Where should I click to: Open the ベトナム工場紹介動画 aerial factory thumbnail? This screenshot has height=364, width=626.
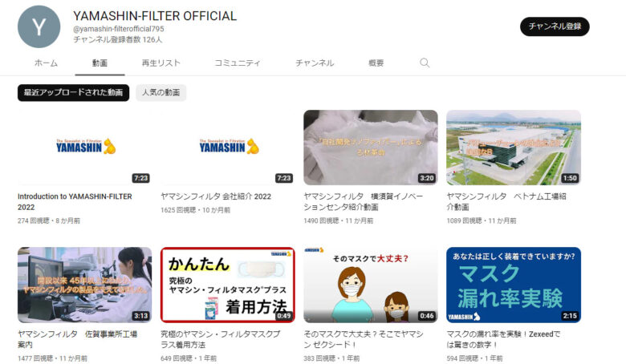514,148
